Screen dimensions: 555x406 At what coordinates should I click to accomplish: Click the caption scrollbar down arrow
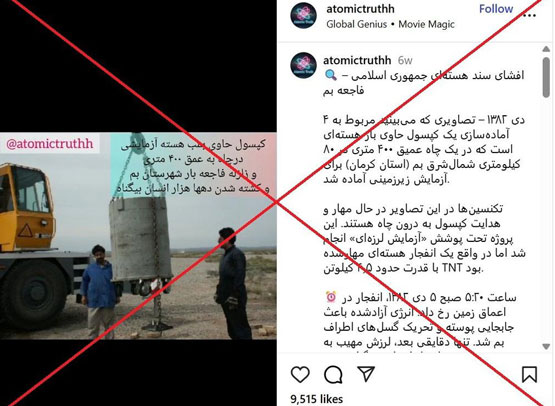[x=546, y=347]
